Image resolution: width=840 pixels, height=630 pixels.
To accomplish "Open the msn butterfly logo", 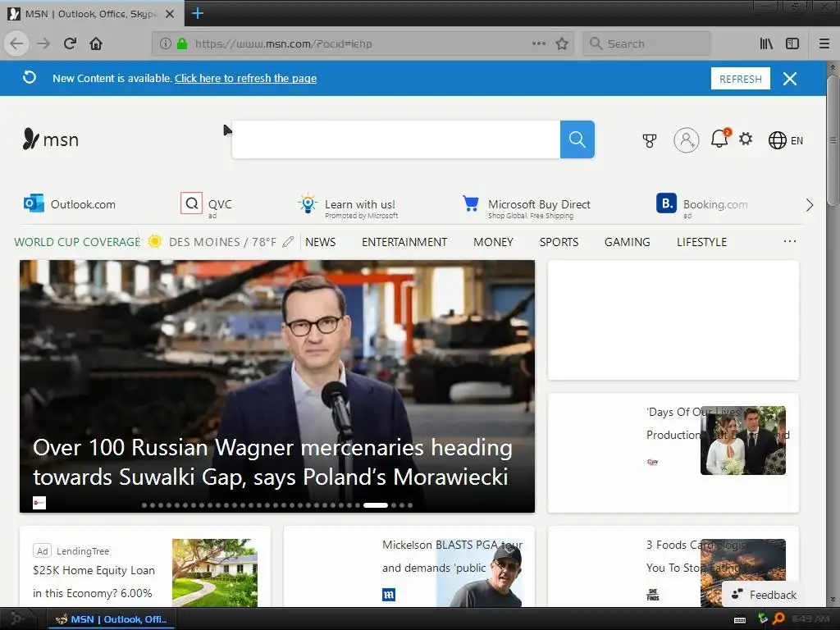I will click(50, 139).
